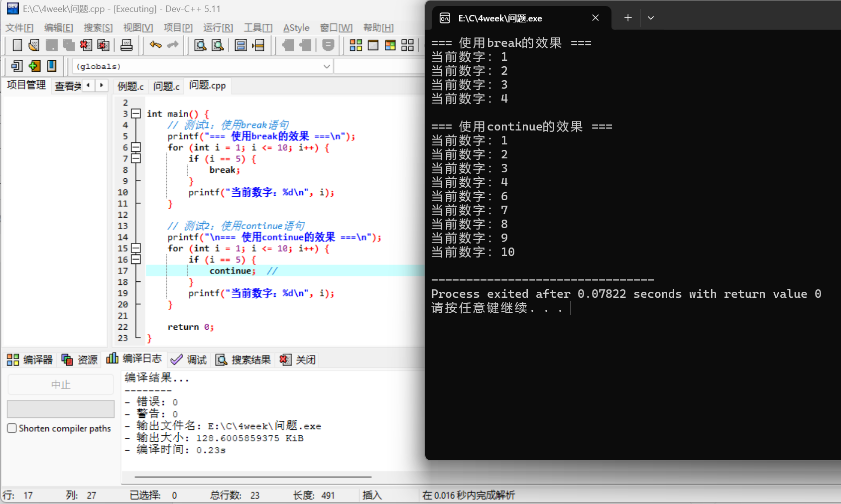Switch to the 问题.c editor tab
The image size is (841, 504).
(x=166, y=86)
